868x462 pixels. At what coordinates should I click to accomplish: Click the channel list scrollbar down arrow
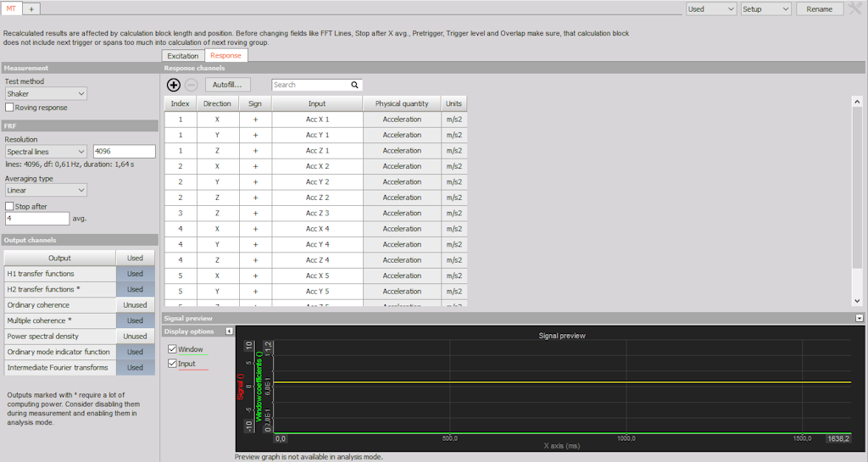[857, 301]
